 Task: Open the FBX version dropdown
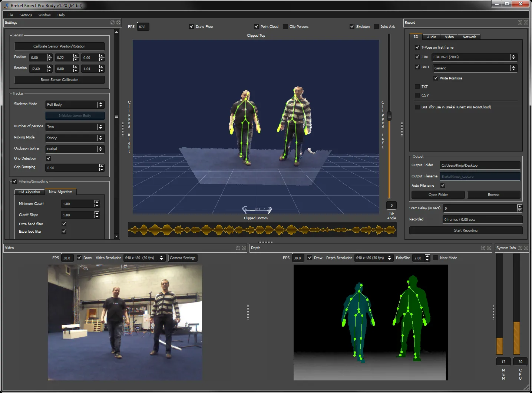pos(475,57)
